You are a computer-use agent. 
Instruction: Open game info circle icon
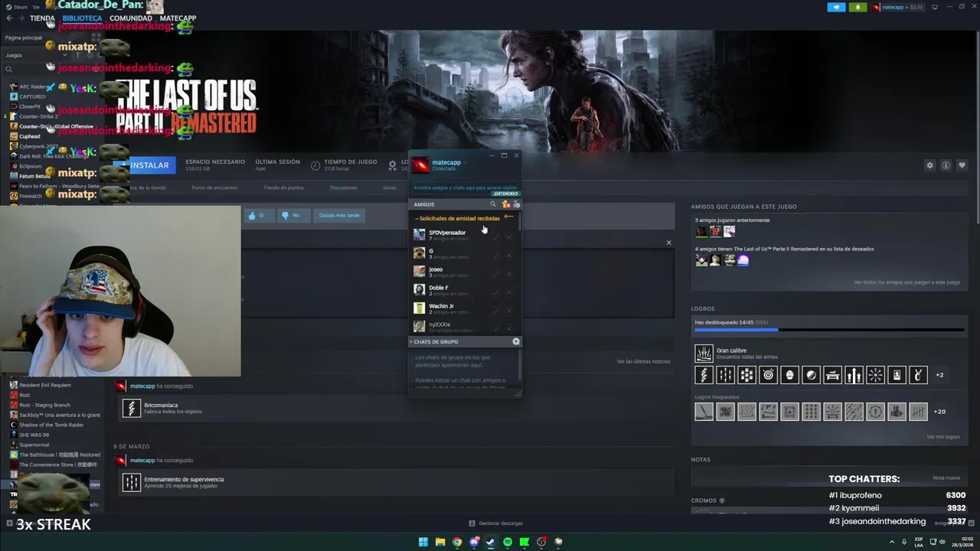946,165
